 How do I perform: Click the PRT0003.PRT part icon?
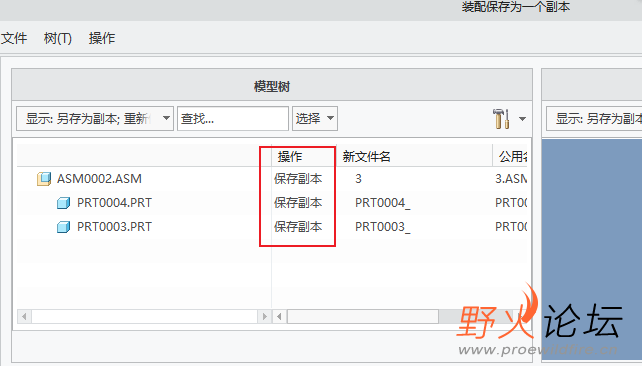pyautogui.click(x=63, y=227)
